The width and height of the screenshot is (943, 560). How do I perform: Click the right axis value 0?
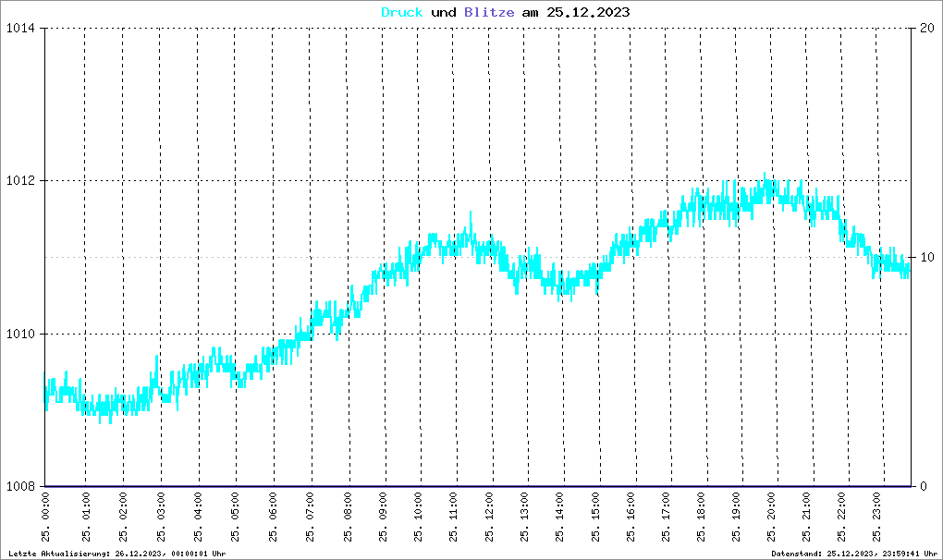tap(924, 486)
